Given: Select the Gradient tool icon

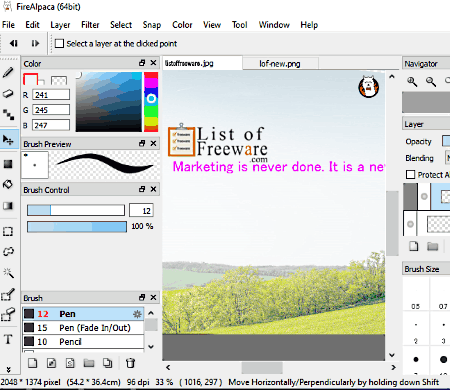Looking at the screenshot, I should [8, 206].
